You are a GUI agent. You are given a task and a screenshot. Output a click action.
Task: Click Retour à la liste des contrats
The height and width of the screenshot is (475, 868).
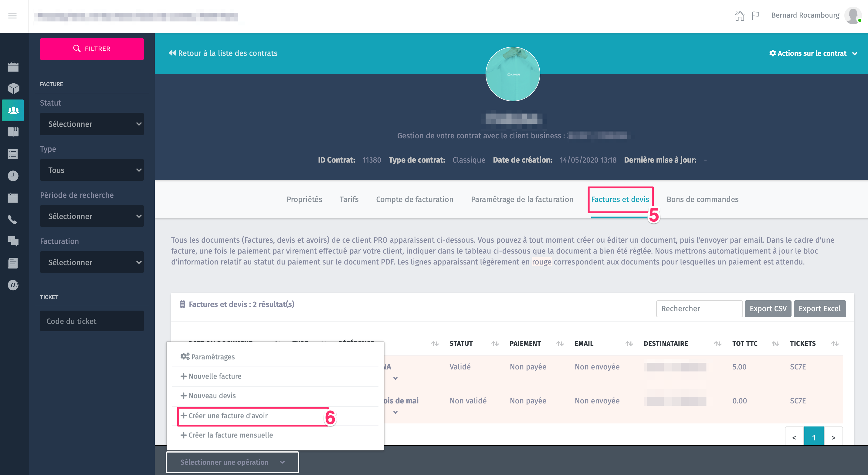pos(223,53)
